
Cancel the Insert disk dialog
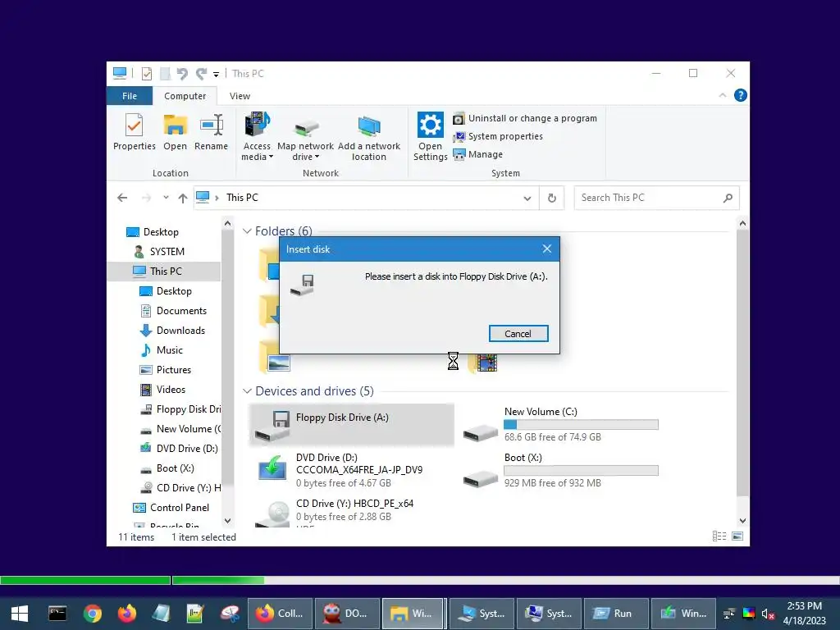point(518,334)
